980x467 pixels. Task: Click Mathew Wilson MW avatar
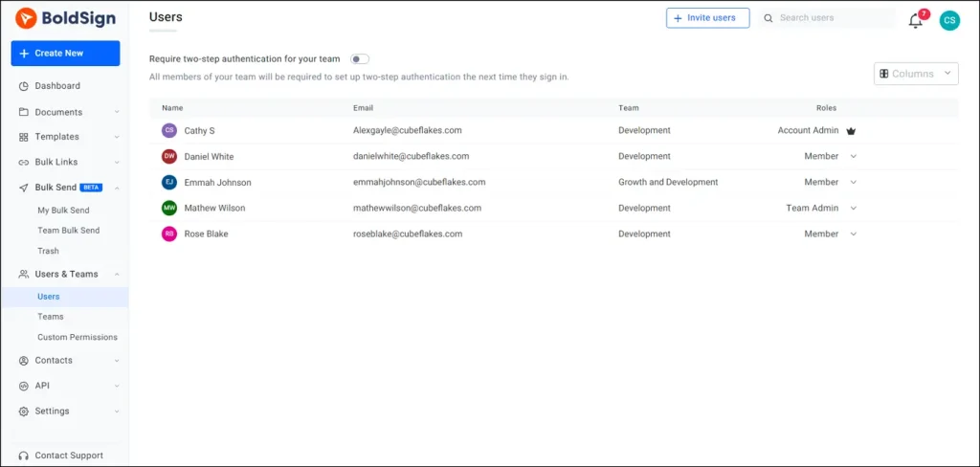(x=168, y=209)
